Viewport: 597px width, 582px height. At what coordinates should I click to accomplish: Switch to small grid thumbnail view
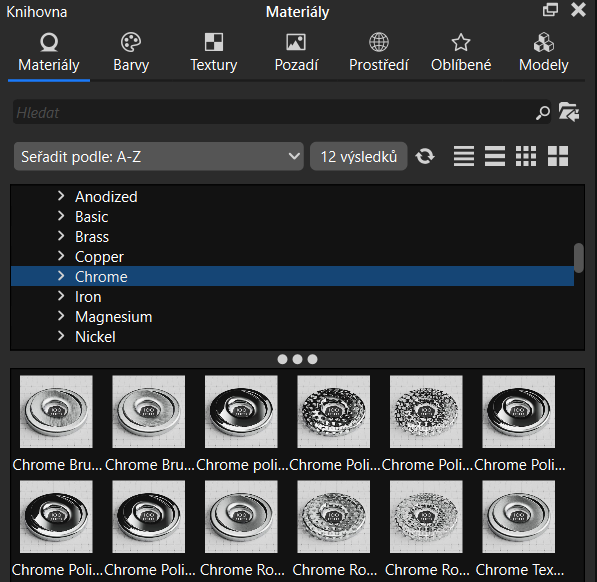click(526, 156)
